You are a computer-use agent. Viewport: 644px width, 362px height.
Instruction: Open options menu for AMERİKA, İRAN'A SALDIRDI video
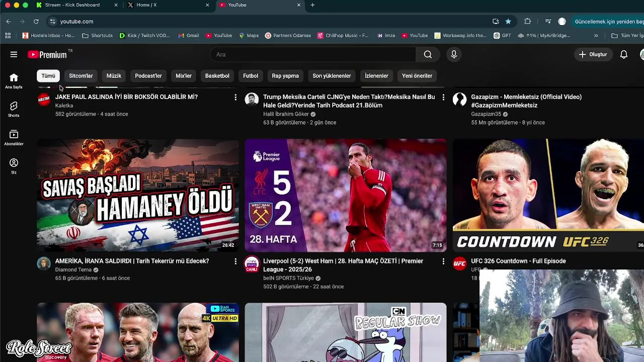click(x=235, y=261)
